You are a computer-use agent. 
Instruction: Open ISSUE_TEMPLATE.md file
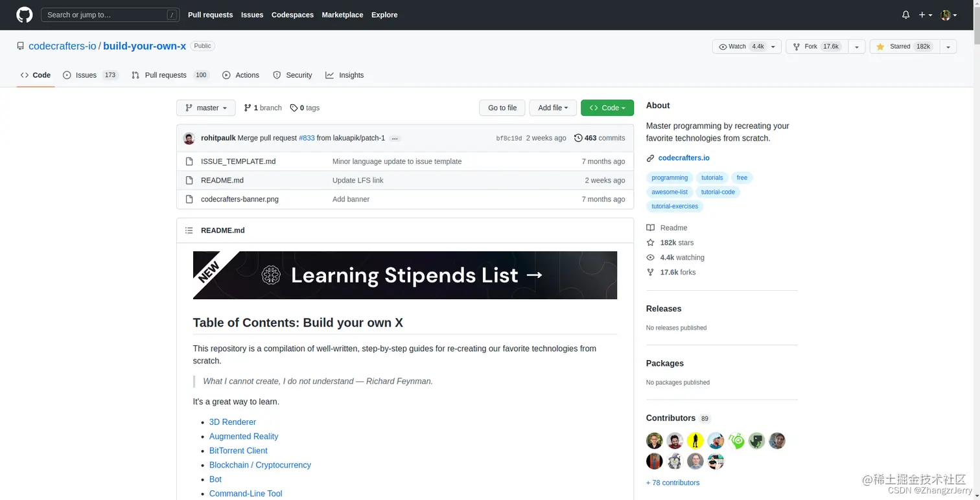point(239,161)
